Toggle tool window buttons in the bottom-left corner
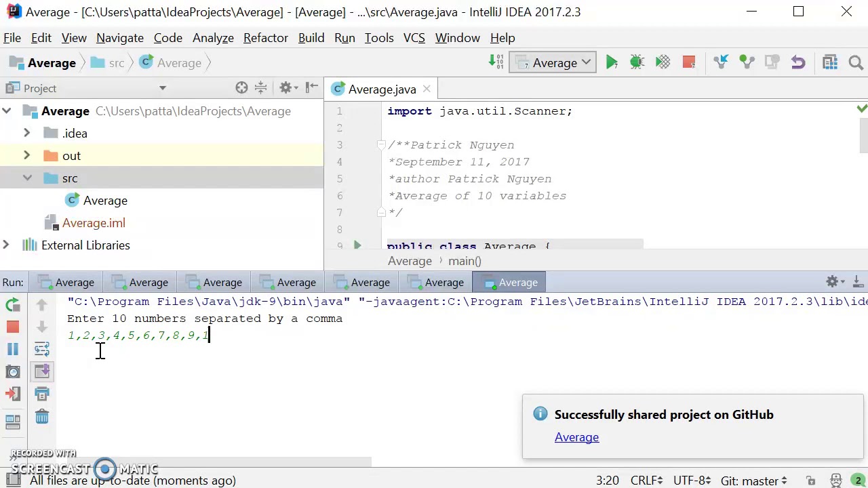 pyautogui.click(x=13, y=481)
